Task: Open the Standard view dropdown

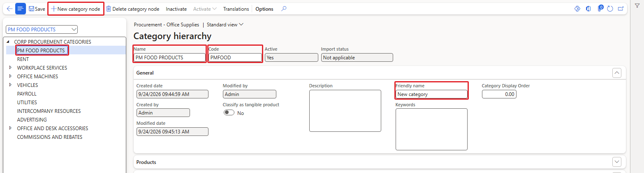Action: click(225, 24)
